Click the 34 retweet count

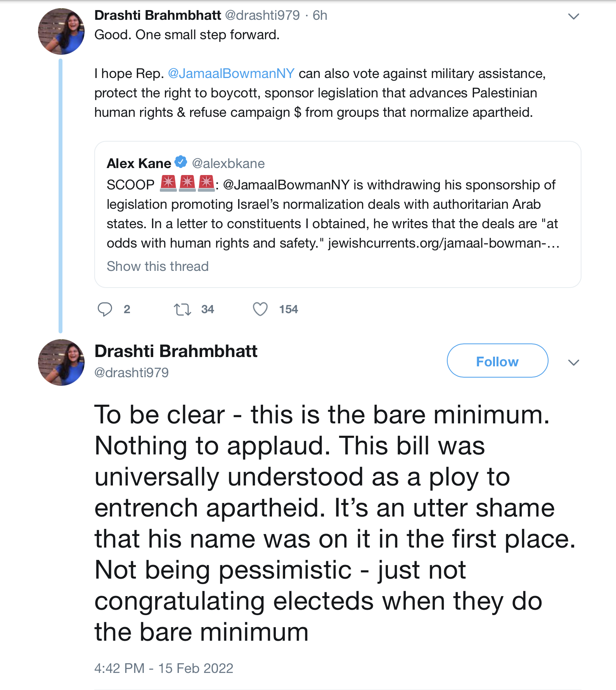coord(208,309)
